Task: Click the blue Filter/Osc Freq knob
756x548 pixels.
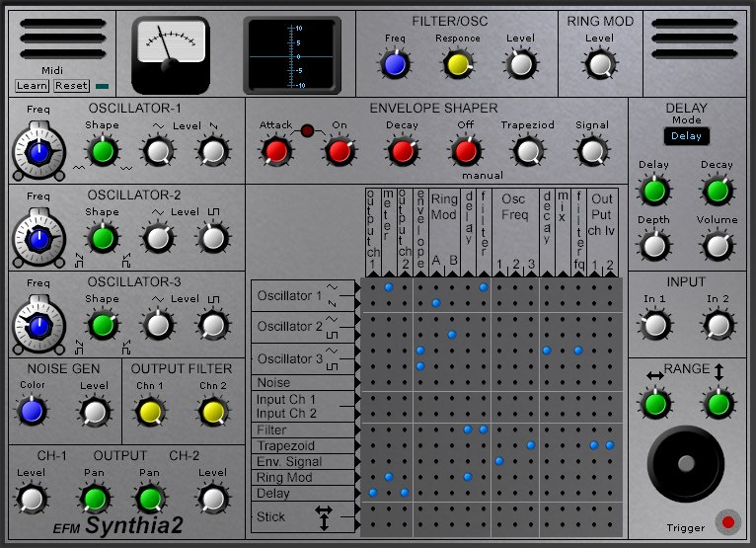Action: [396, 65]
